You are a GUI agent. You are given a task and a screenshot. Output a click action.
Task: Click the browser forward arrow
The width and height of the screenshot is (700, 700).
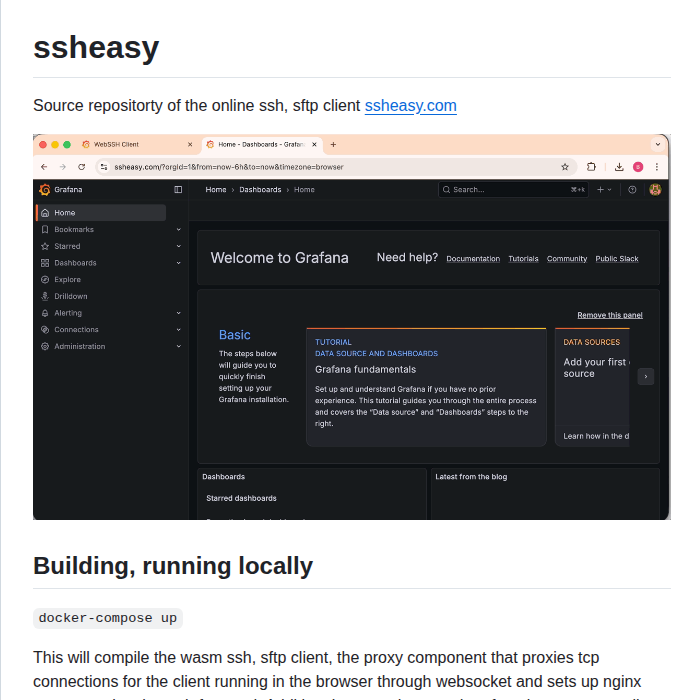(62, 167)
